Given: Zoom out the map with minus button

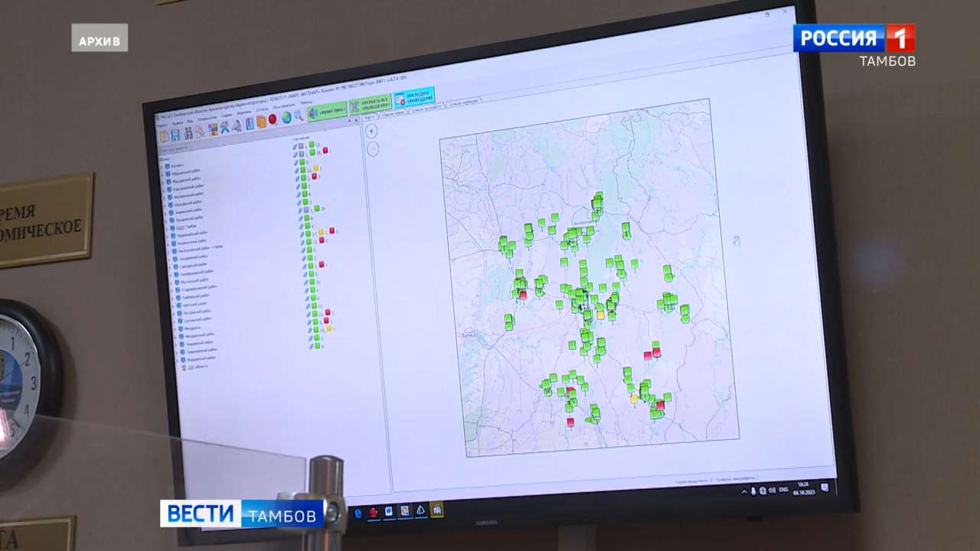Looking at the screenshot, I should point(373,148).
